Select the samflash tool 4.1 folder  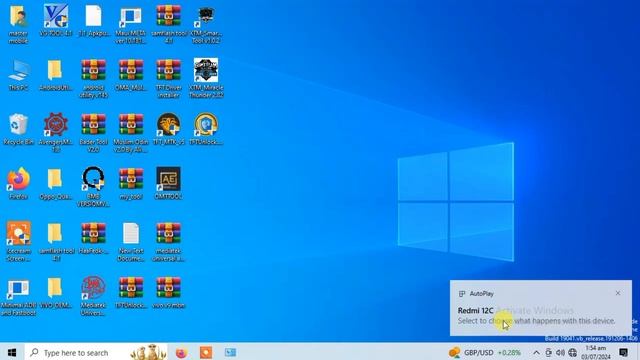(55, 233)
